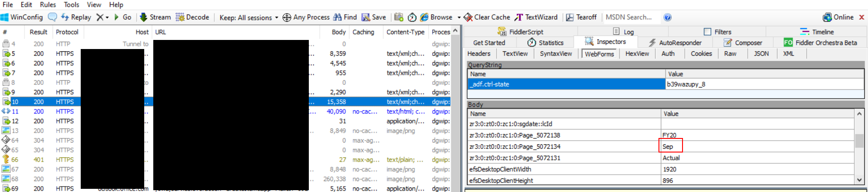
Task: Open Find sessions binoculars tool
Action: 345,17
